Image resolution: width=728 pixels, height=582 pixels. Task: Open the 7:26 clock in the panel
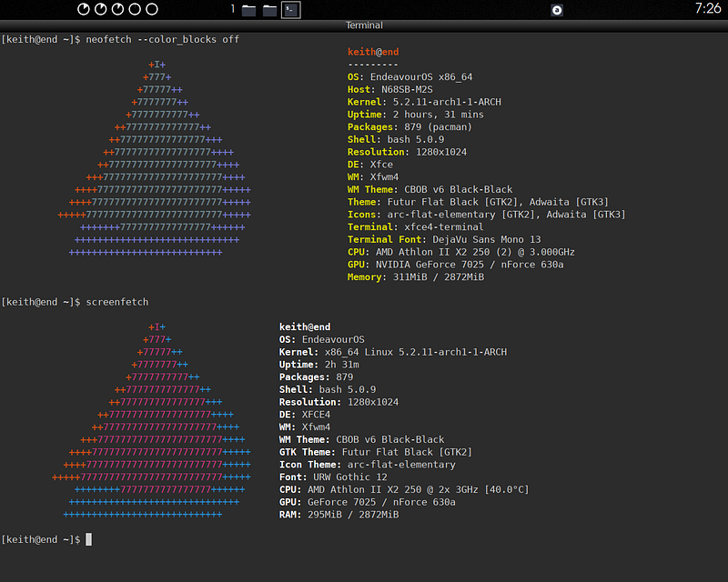tap(707, 8)
